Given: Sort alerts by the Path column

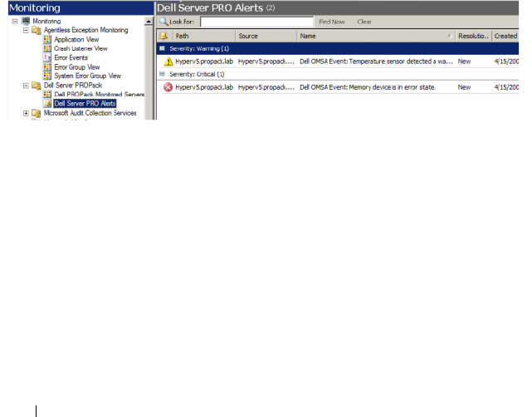Looking at the screenshot, I should tap(204, 36).
